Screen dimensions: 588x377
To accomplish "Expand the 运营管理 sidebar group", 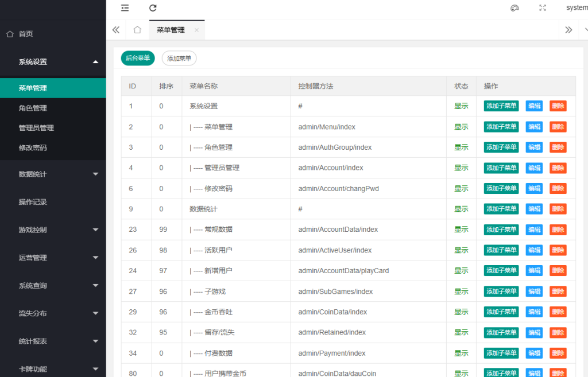I will 53,258.
